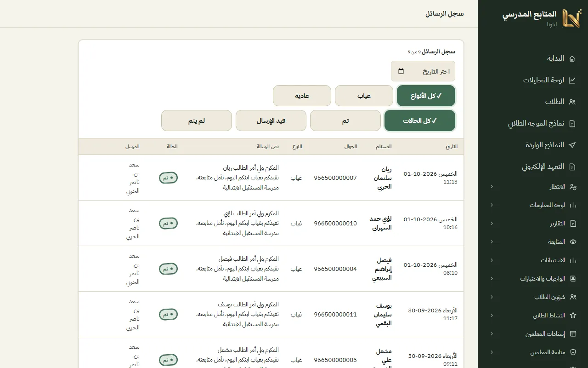Filter messages by type غياب
Screen dimensions: 588x368
pyautogui.click(x=364, y=96)
